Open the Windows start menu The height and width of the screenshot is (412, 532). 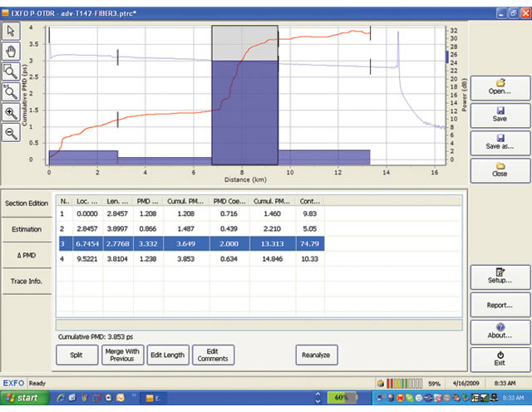[x=24, y=398]
